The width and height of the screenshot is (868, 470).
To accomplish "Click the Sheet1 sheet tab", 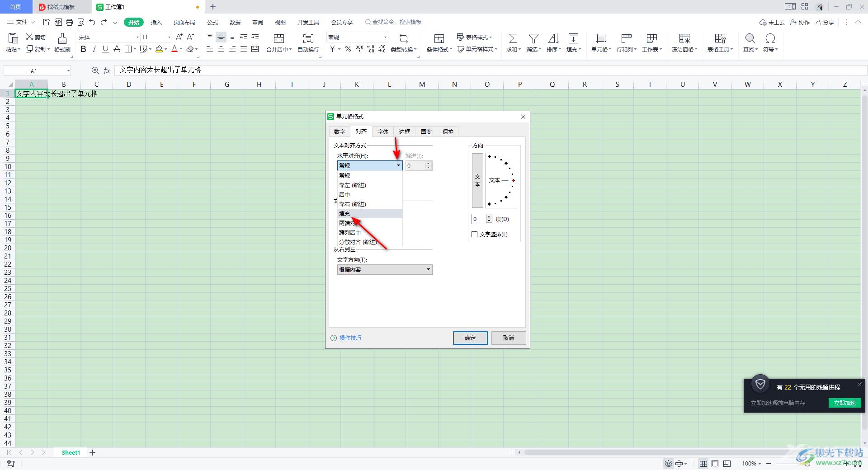I will (71, 452).
